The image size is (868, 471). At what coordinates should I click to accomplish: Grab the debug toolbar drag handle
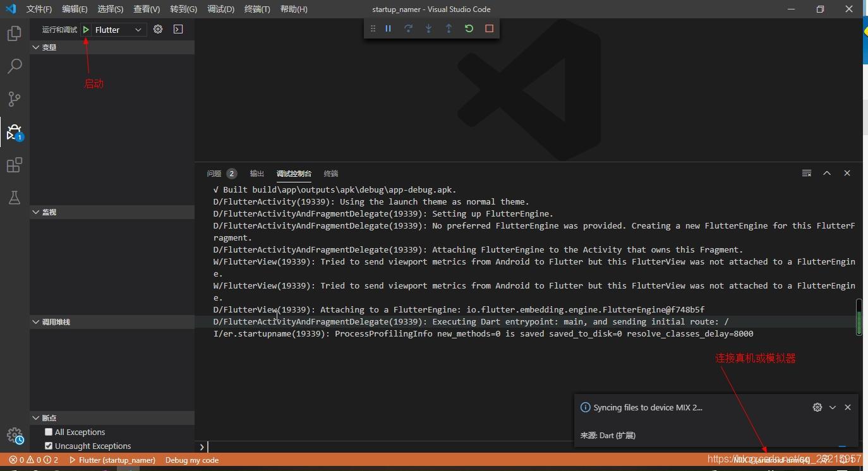point(373,28)
